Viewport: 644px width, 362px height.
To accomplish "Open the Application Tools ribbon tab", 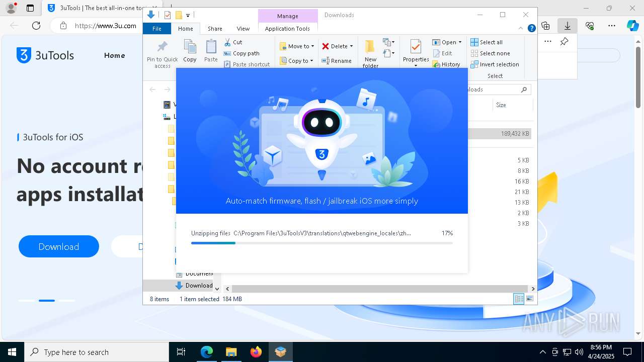I will pos(287,29).
